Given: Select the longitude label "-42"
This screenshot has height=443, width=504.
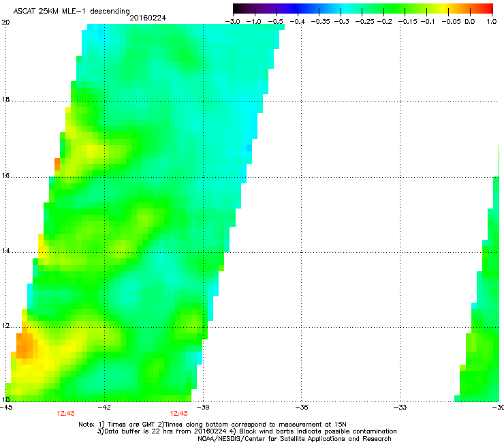Looking at the screenshot, I should pos(104,408).
